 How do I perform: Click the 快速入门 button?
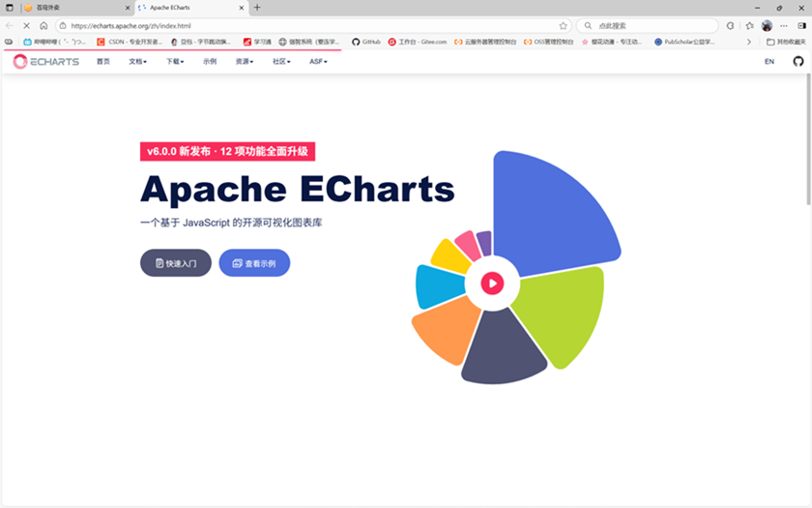coord(176,263)
